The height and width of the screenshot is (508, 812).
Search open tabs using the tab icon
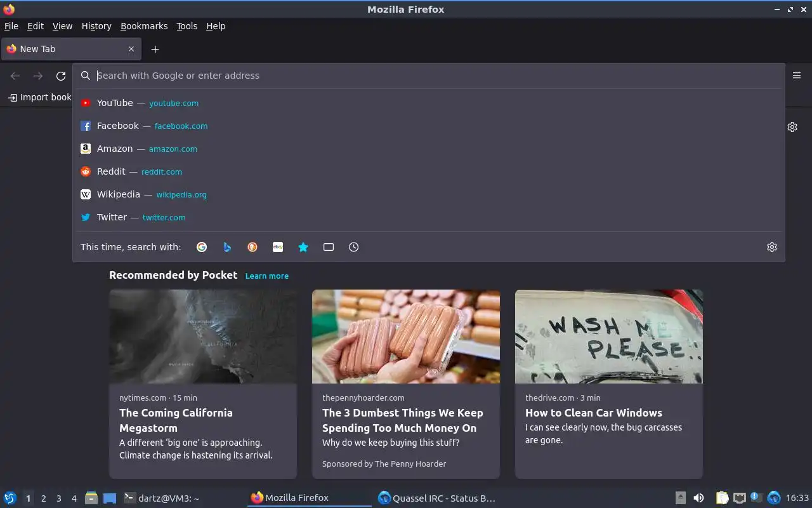pos(329,247)
